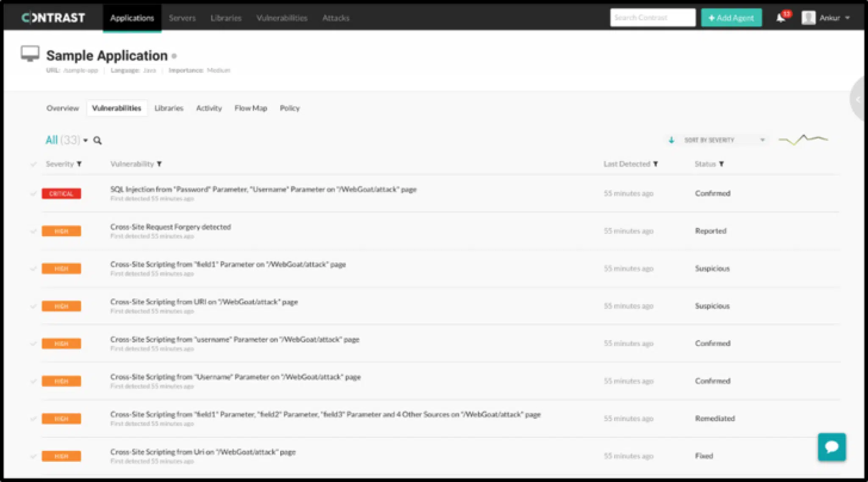Image resolution: width=868 pixels, height=482 pixels.
Task: Open the All (33) filter dropdown
Action: click(86, 140)
